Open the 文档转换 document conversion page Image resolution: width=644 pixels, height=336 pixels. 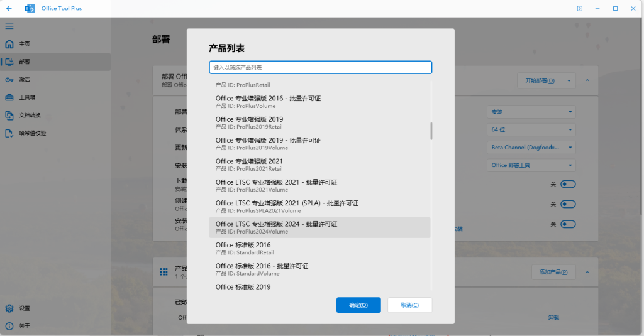(x=55, y=116)
